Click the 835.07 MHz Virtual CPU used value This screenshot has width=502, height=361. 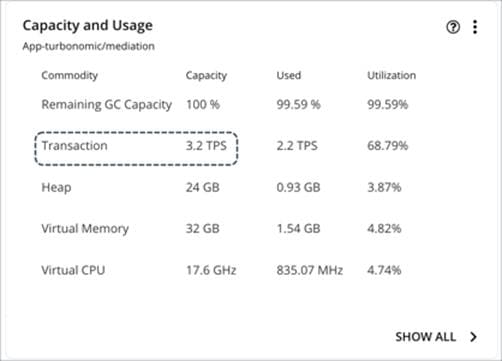coord(310,270)
